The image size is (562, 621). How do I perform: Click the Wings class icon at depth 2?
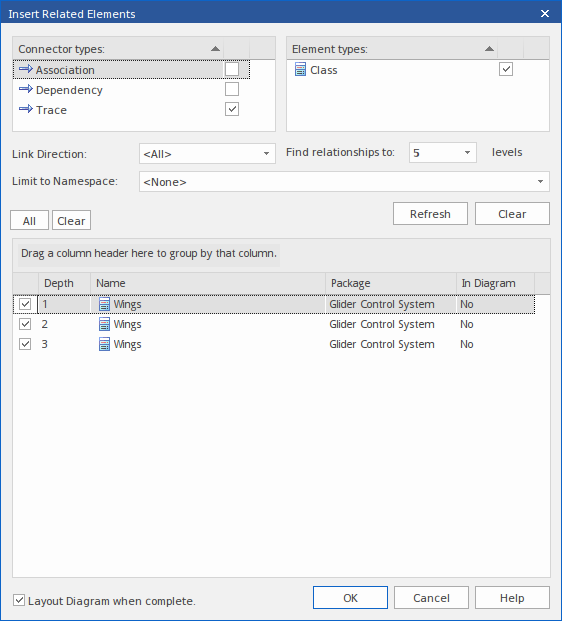tap(104, 324)
